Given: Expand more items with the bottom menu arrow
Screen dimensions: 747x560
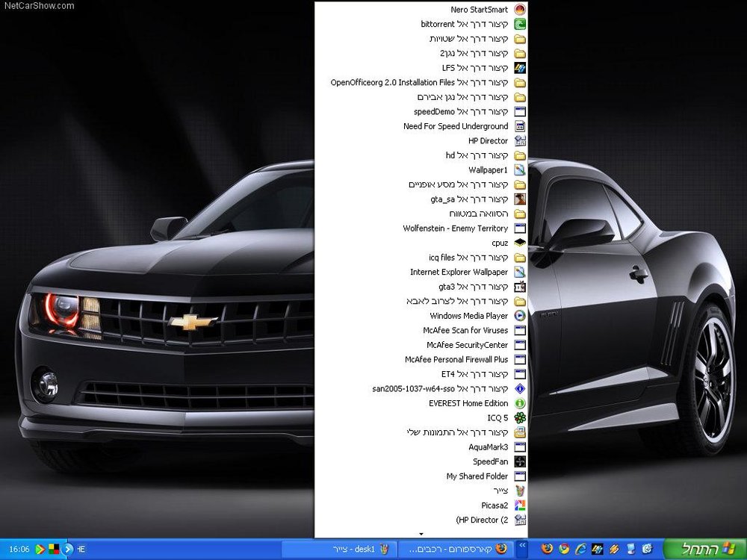Looking at the screenshot, I should tap(421, 534).
